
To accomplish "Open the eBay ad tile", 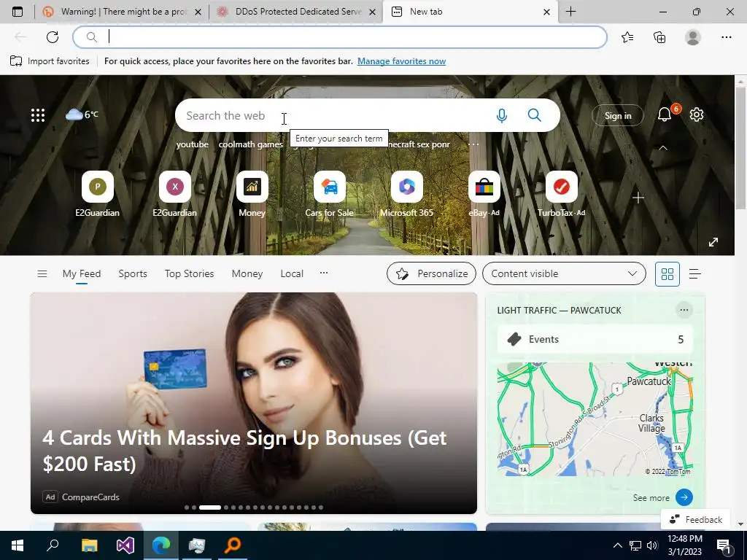I will click(484, 194).
